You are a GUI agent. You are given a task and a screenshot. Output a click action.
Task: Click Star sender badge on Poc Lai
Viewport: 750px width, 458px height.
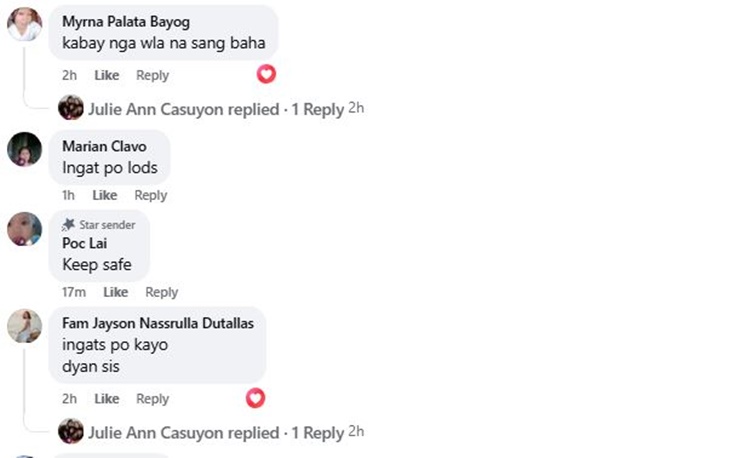coord(98,225)
